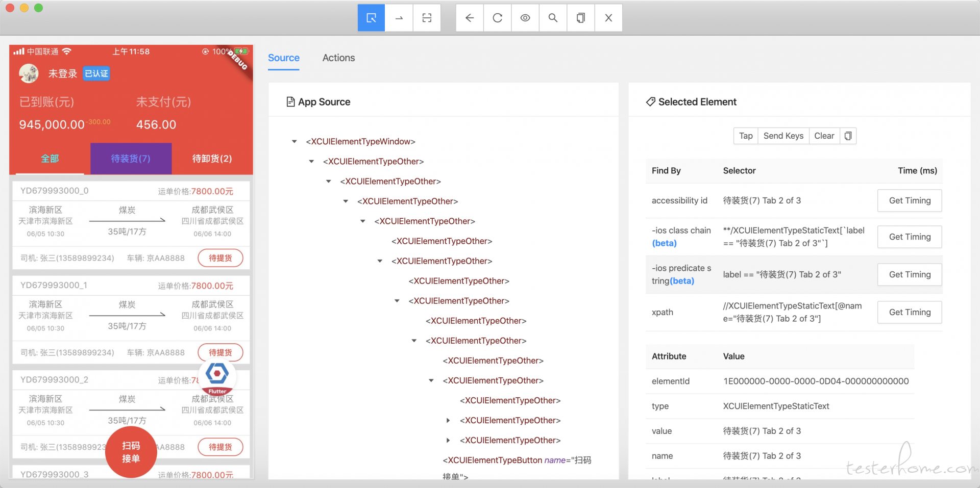The image size is (980, 488).
Task: Click the Send Keys button
Action: (783, 136)
